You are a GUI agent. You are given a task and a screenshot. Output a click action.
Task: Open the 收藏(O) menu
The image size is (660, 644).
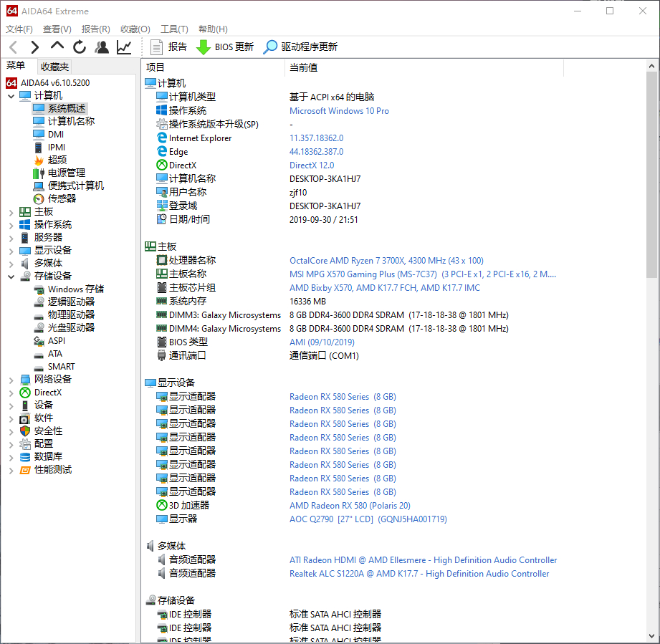tap(135, 29)
